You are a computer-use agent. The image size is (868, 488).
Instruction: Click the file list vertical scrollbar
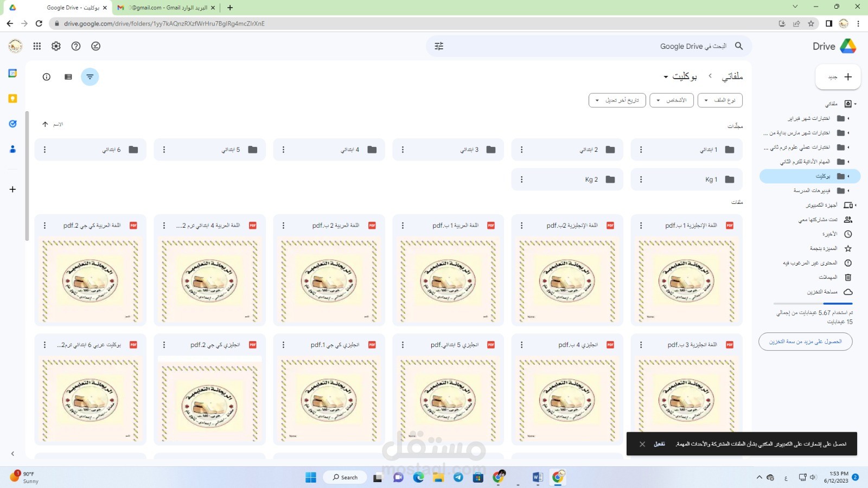(x=27, y=176)
